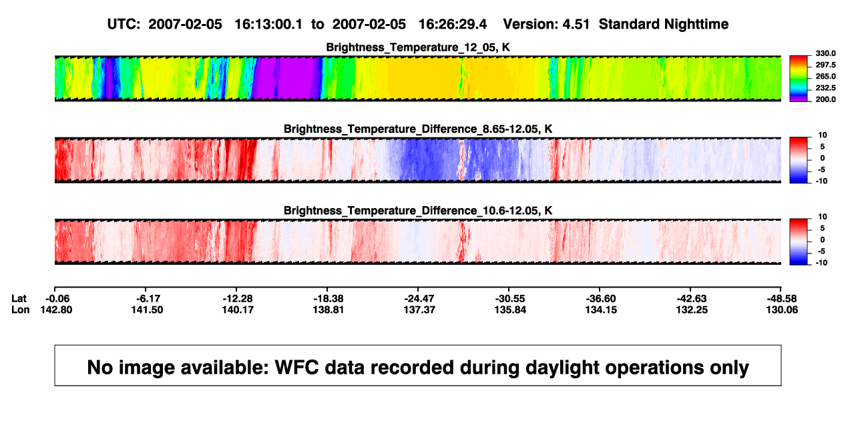This screenshot has height=445, width=868.
Task: Click latitude value -42.63
Action: pyautogui.click(x=690, y=299)
